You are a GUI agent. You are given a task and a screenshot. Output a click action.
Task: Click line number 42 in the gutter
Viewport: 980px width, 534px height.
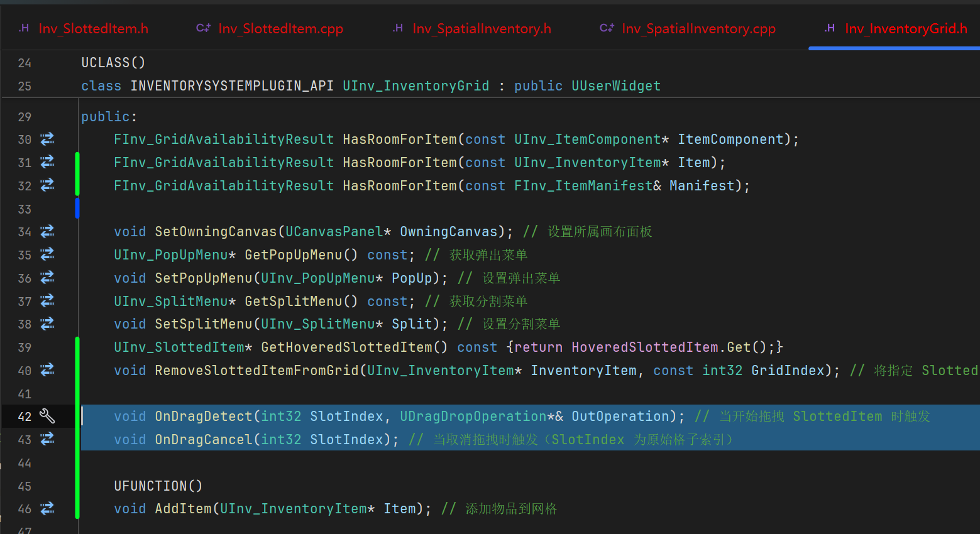coord(25,417)
